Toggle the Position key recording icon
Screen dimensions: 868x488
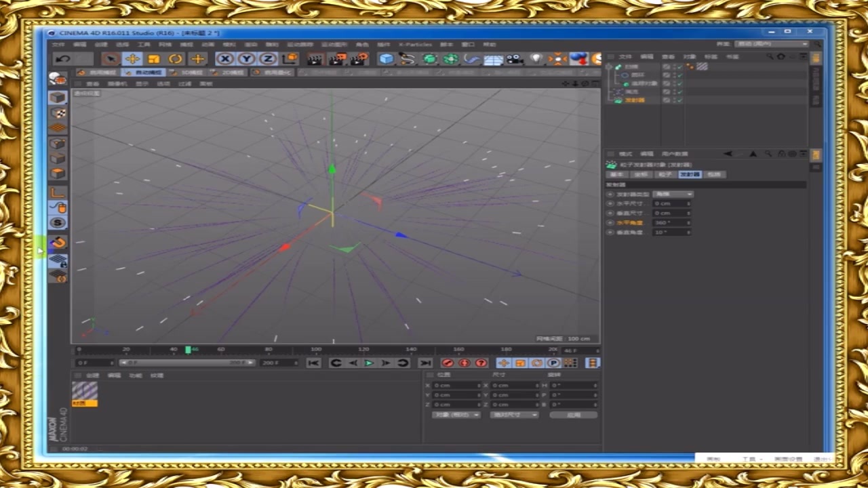point(503,363)
